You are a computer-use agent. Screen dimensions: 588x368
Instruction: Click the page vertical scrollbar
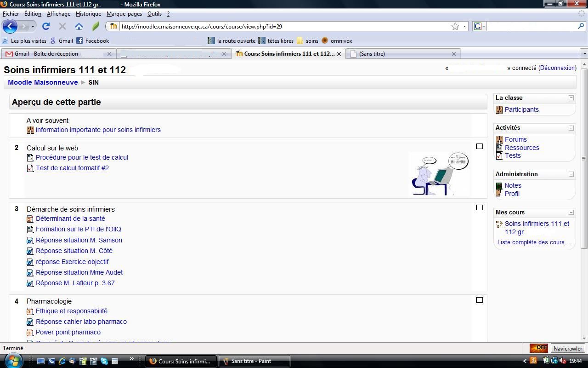(584, 159)
